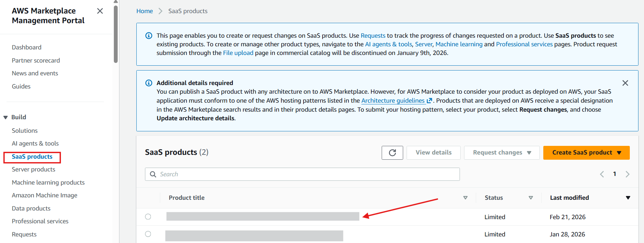Click the refresh icon button
This screenshot has height=243, width=644.
pyautogui.click(x=392, y=153)
